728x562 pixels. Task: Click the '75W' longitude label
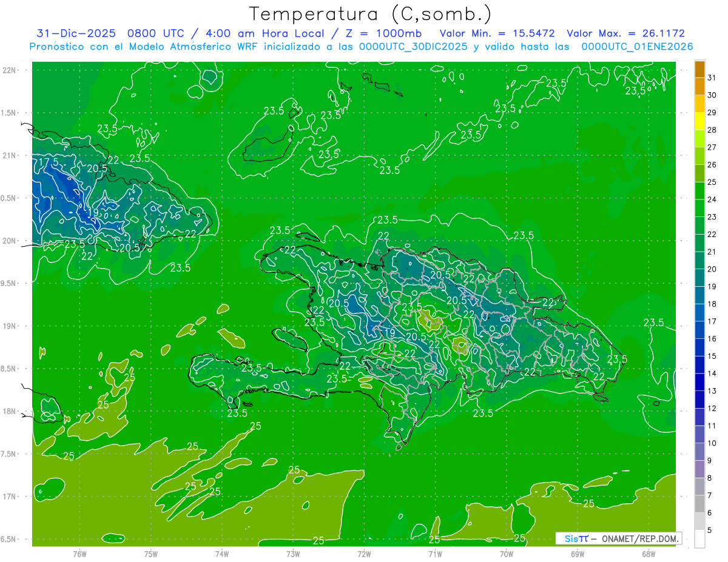[150, 554]
